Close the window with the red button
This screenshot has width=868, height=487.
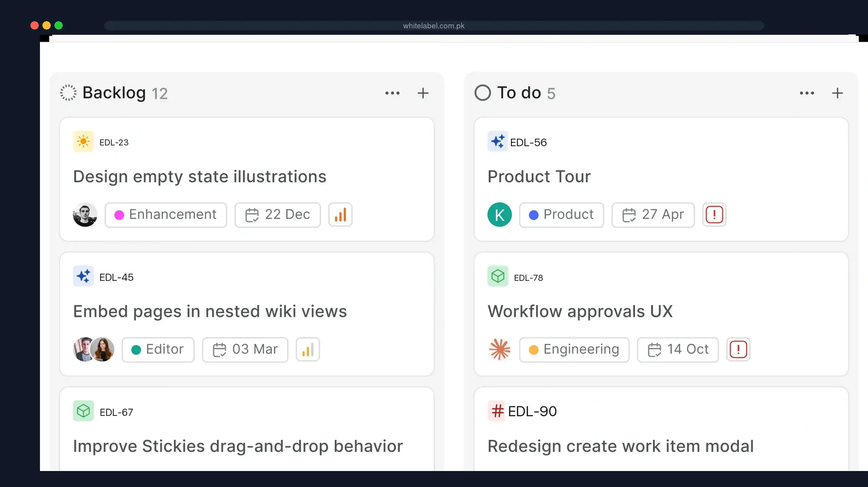34,26
